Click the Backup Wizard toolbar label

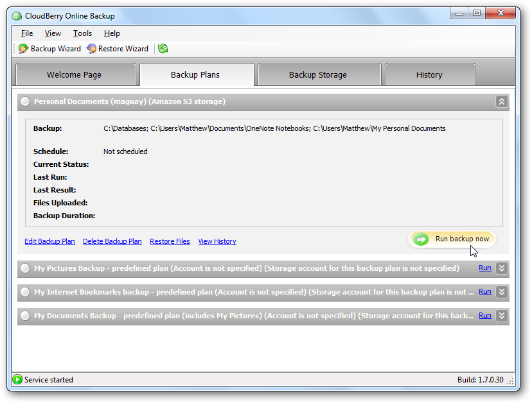point(56,49)
